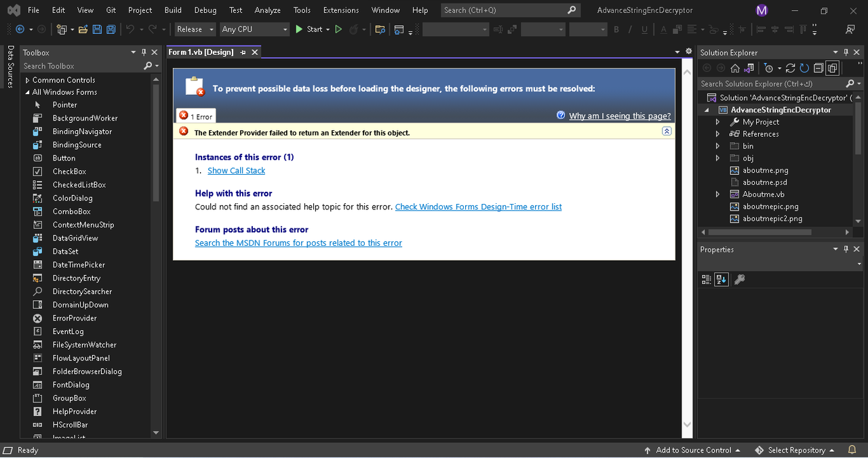Collapse the All Windows Forms toolbox group

click(x=28, y=92)
